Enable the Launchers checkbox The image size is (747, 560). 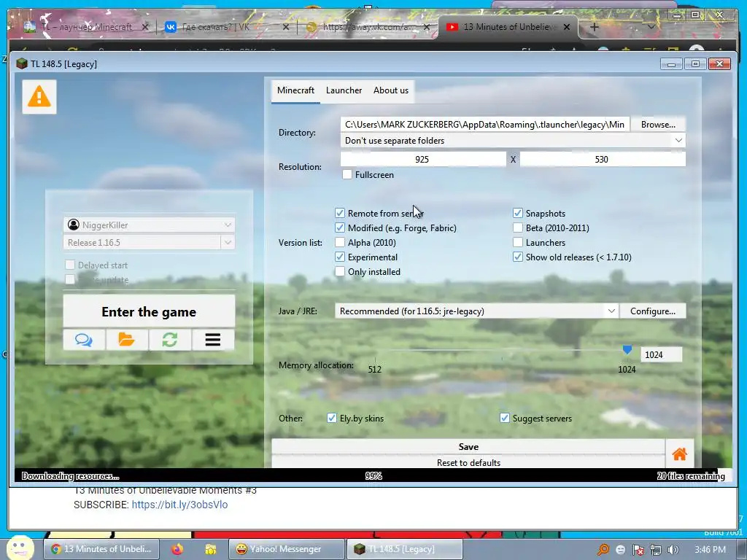coord(518,242)
